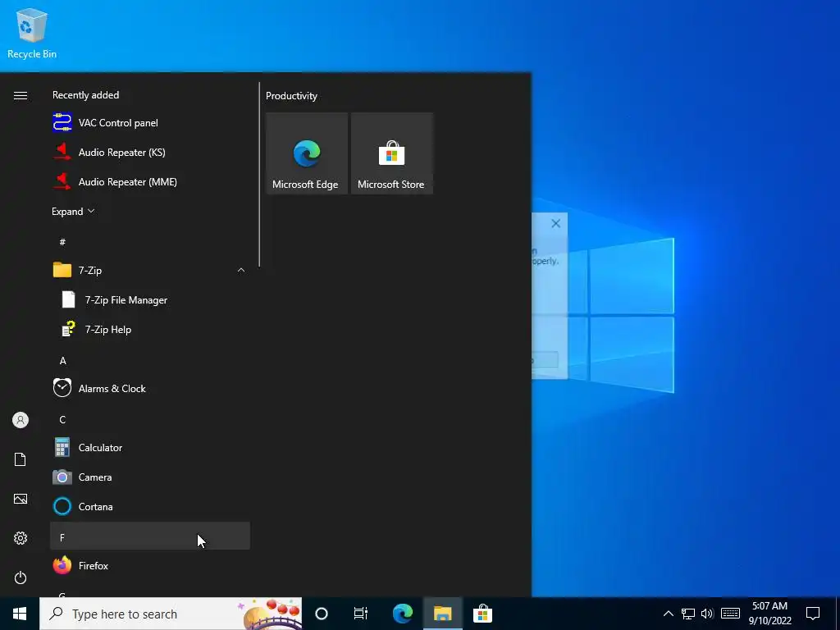Click the Recently added heading

click(85, 95)
